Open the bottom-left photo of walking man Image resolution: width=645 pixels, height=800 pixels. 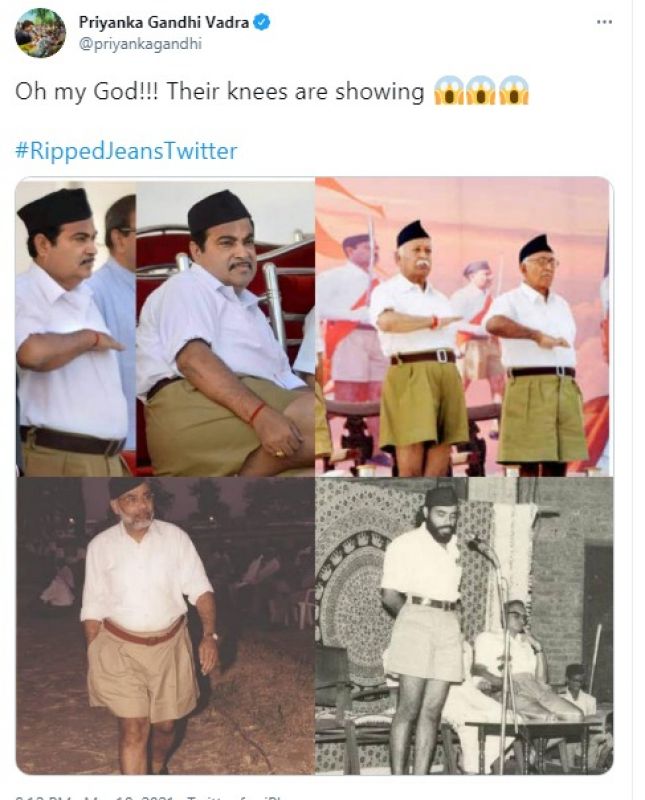click(x=165, y=626)
